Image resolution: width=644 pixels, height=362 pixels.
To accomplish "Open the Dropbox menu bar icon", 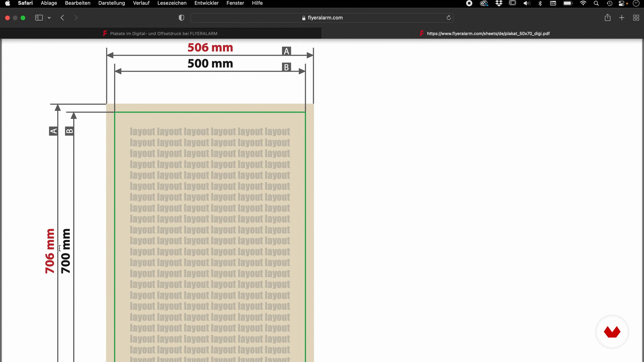I will (499, 3).
